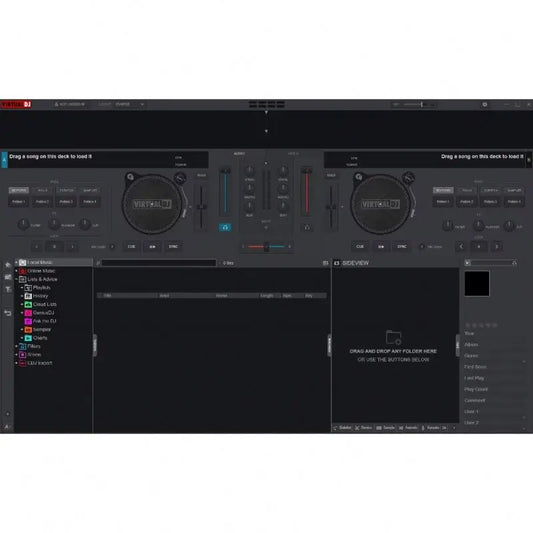Click the right deck turntable platter
This screenshot has width=533, height=533.
[x=380, y=204]
